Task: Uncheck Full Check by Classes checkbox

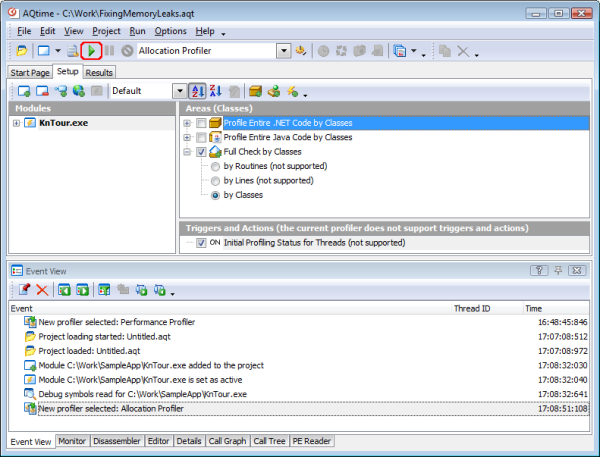Action: (x=201, y=152)
